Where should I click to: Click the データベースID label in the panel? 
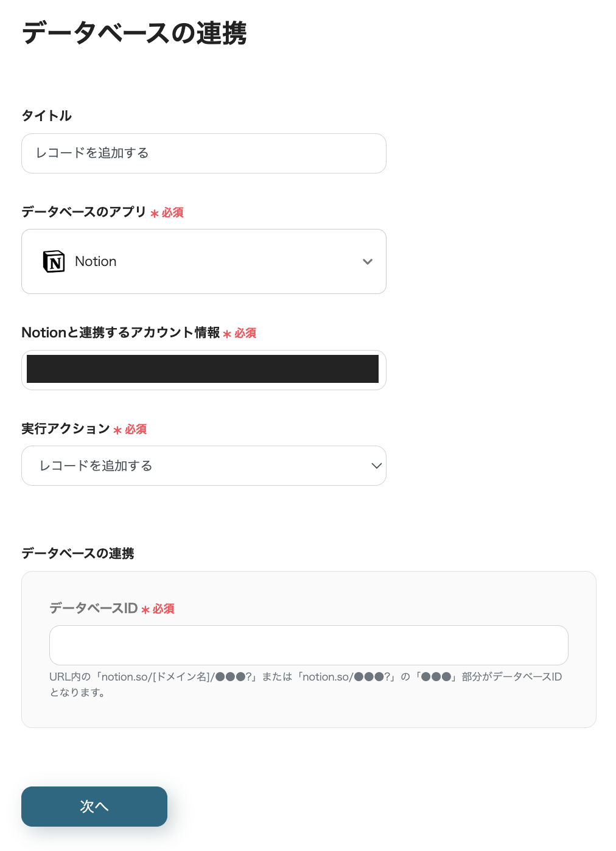pyautogui.click(x=94, y=608)
